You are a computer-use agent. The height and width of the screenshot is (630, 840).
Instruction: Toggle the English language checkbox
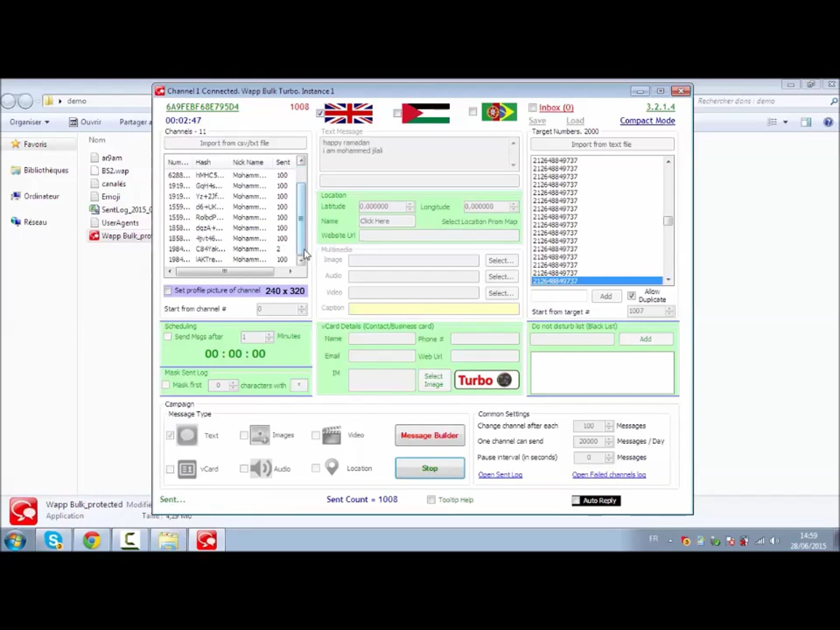pos(320,113)
